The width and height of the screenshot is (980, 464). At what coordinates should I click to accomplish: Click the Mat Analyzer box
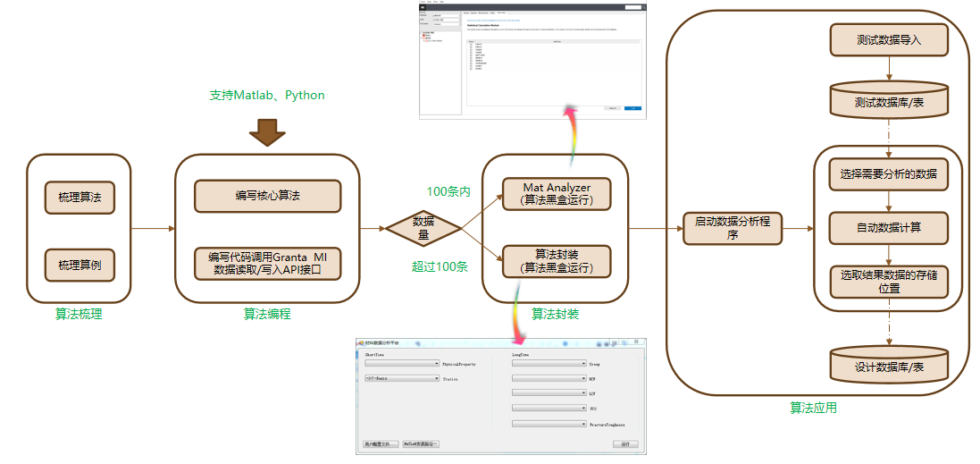tap(557, 193)
